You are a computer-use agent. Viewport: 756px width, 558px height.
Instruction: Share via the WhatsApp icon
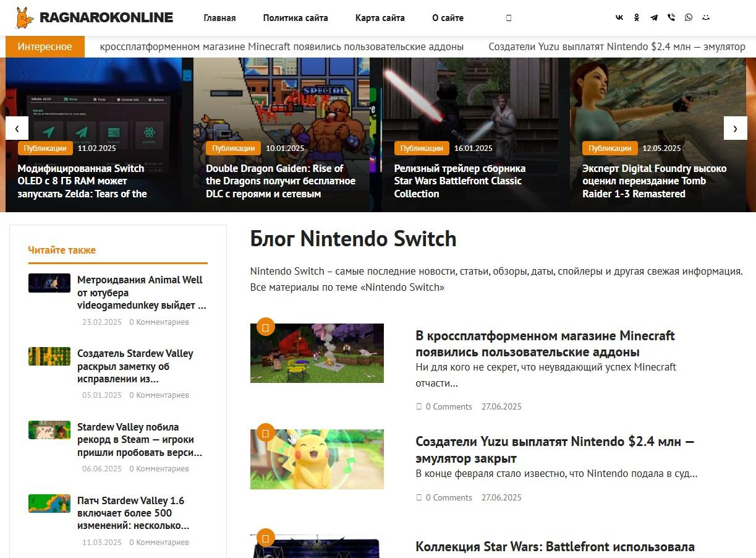689,17
